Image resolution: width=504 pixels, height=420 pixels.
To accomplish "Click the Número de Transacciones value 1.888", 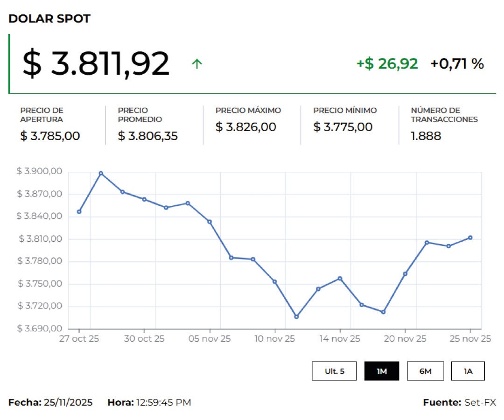I will pyautogui.click(x=426, y=136).
